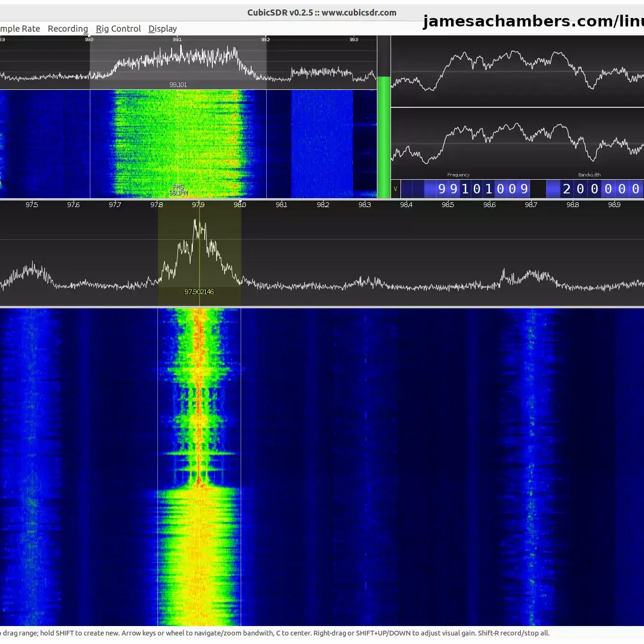Click the 98.2 tick on the frequency scale
Viewport: 644px width, 644px height.
[x=323, y=205]
